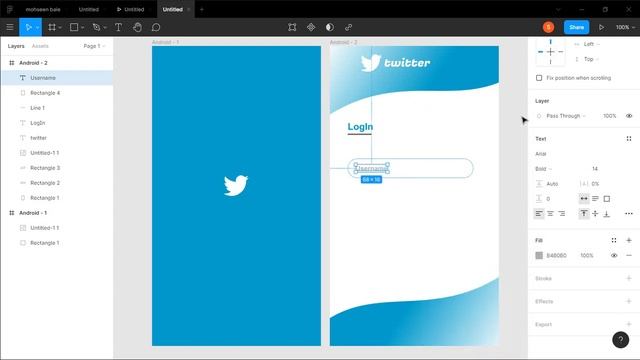Open a new tab with plus
The image size is (640, 360).
click(x=202, y=9)
